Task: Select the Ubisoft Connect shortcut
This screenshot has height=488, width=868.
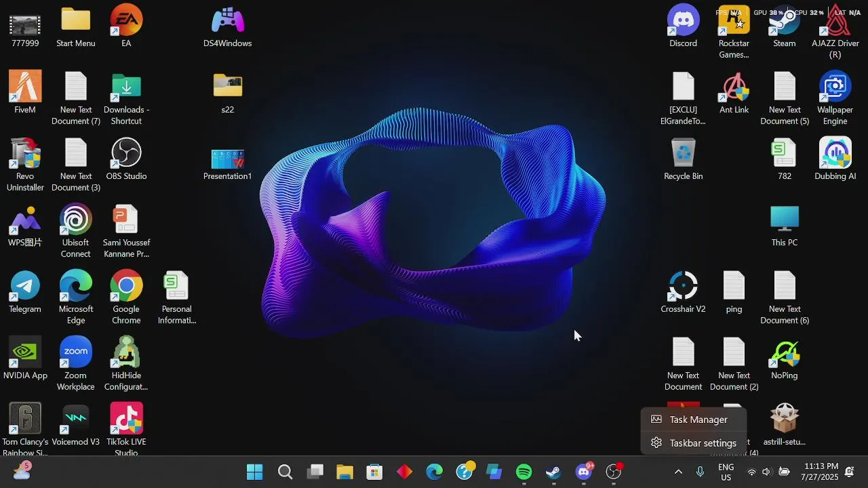Action: point(75,231)
